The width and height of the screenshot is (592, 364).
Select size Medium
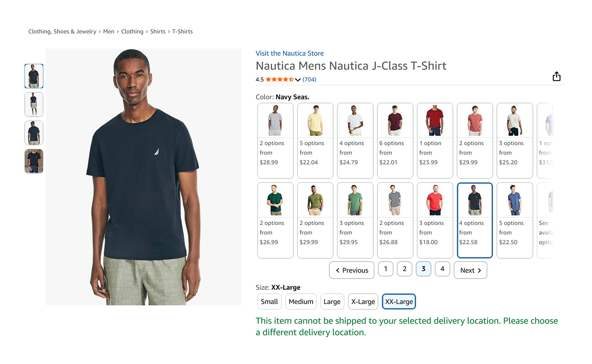[301, 301]
